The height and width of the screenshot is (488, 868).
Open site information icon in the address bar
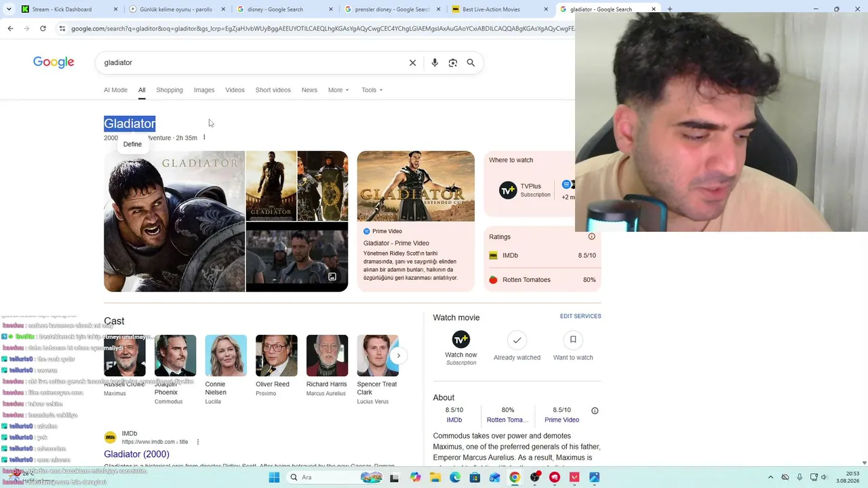point(62,28)
